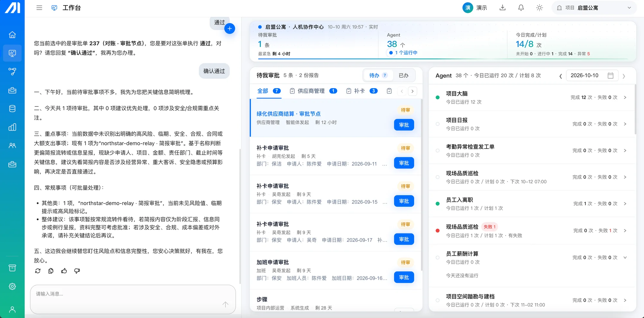Screen dimensions: 644x318
Task: Give thumbs up to the response
Action: pyautogui.click(x=64, y=271)
